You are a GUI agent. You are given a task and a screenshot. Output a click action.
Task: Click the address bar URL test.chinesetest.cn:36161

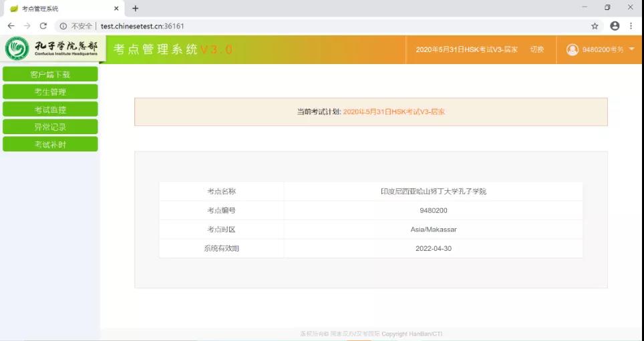coord(142,26)
